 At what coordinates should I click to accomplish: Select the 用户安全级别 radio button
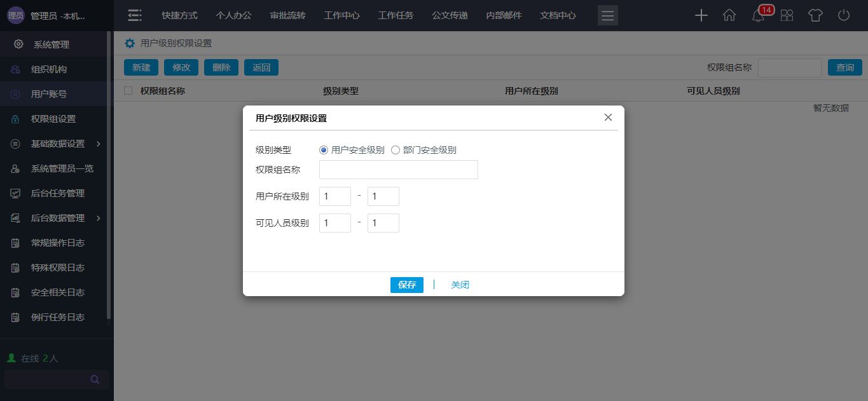pos(324,151)
